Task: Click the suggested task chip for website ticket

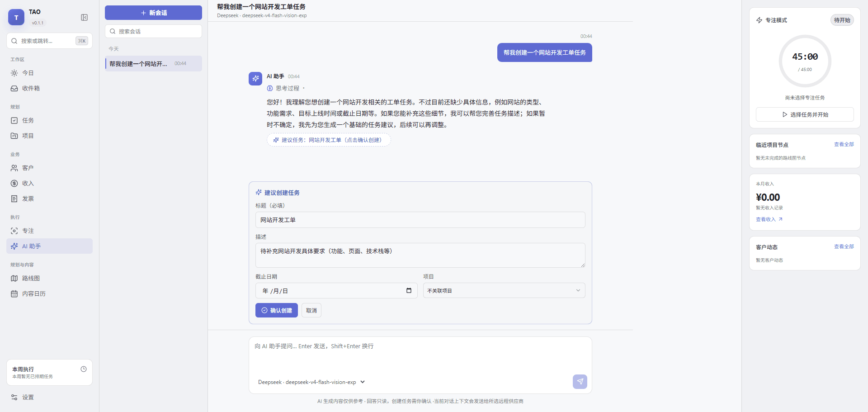Action: point(329,140)
